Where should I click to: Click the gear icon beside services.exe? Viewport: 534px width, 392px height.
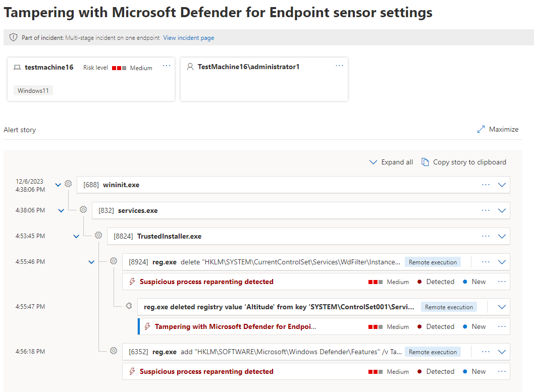tap(83, 209)
